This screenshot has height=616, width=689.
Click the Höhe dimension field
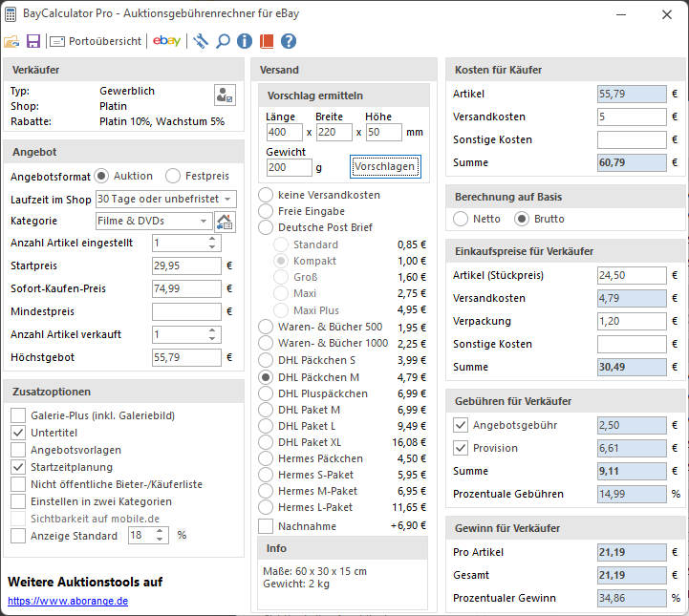pos(383,132)
